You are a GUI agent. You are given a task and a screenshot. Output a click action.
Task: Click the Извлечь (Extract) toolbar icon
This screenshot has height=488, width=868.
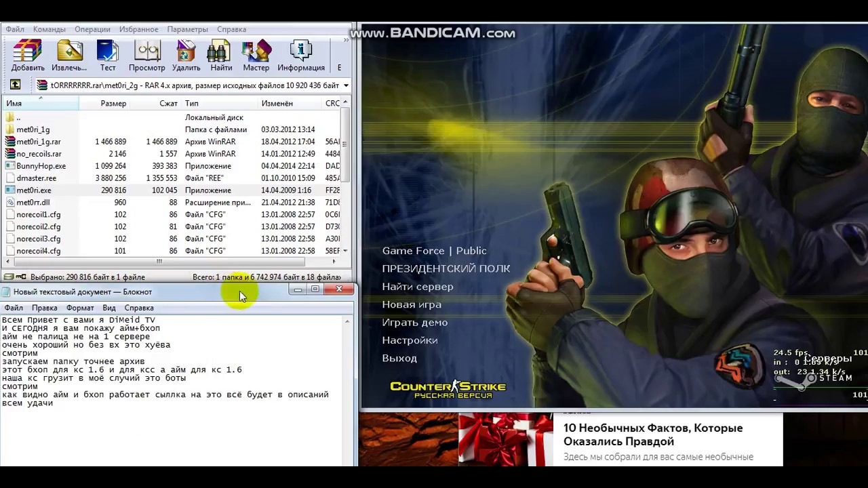[x=69, y=56]
